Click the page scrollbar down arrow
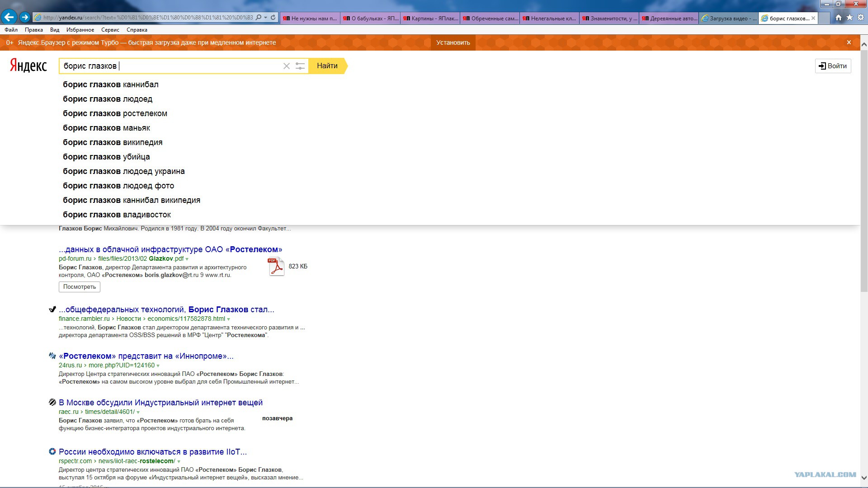Image resolution: width=868 pixels, height=488 pixels. [x=864, y=478]
